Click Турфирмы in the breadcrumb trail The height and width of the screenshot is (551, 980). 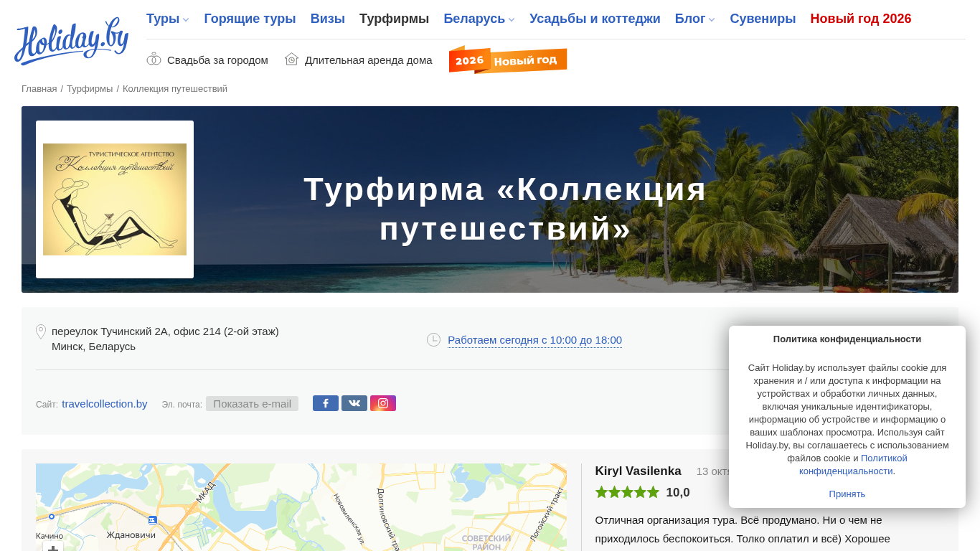point(90,89)
